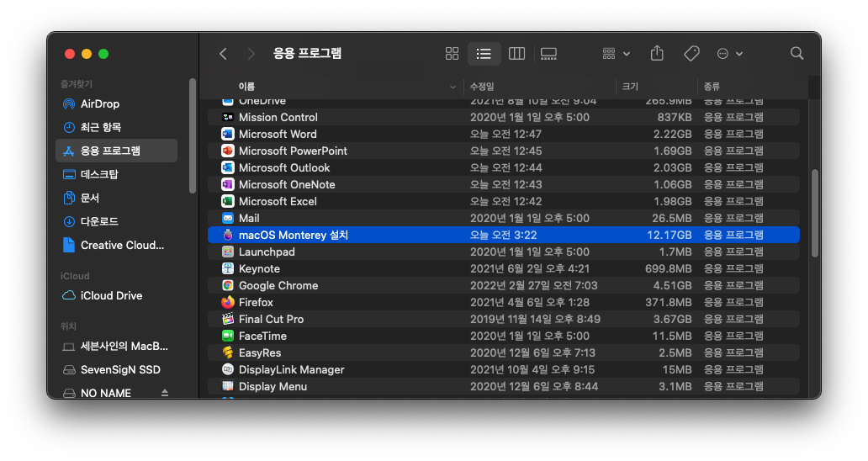This screenshot has height=461, width=868.
Task: Click the Google Chrome row name text
Action: [278, 285]
